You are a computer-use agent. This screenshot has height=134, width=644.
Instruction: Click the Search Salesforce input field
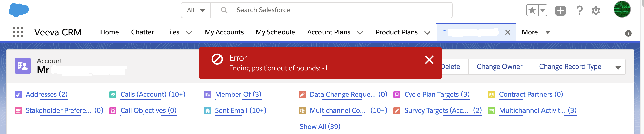[x=329, y=10]
